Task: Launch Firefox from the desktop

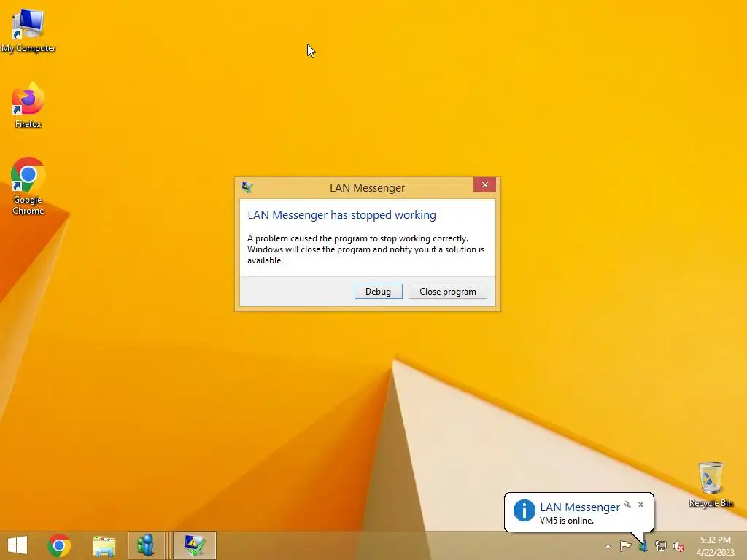Action: coord(28,105)
